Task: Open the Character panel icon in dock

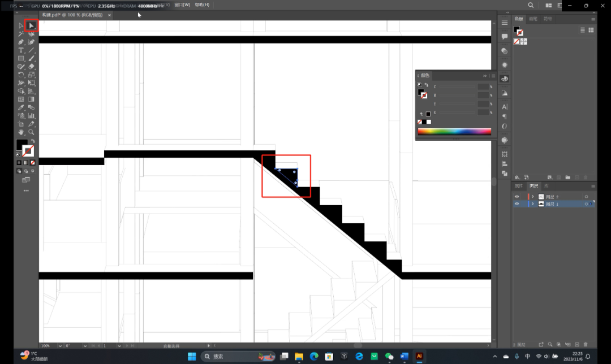Action: pyautogui.click(x=505, y=107)
